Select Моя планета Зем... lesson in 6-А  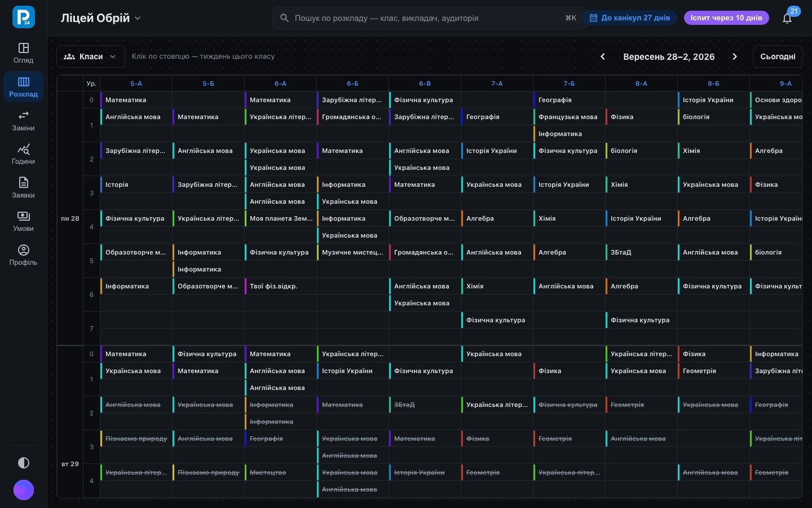pyautogui.click(x=280, y=218)
